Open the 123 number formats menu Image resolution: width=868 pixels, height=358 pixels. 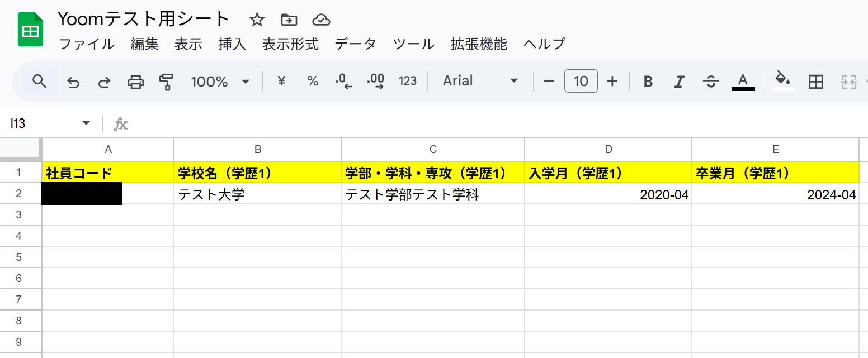tap(408, 82)
